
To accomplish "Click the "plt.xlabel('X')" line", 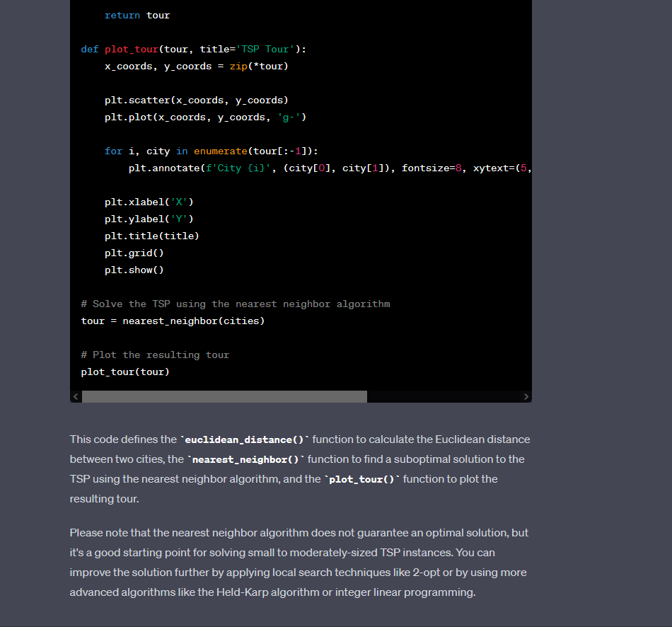I will [x=149, y=202].
